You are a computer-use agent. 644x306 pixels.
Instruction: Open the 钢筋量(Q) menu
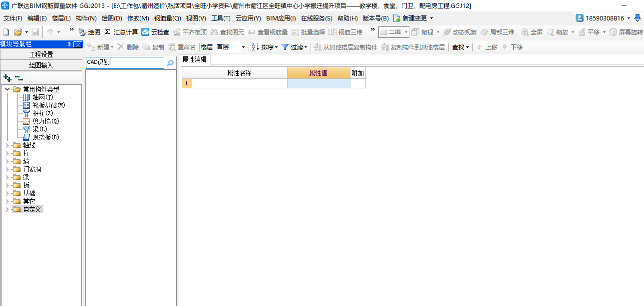[167, 18]
